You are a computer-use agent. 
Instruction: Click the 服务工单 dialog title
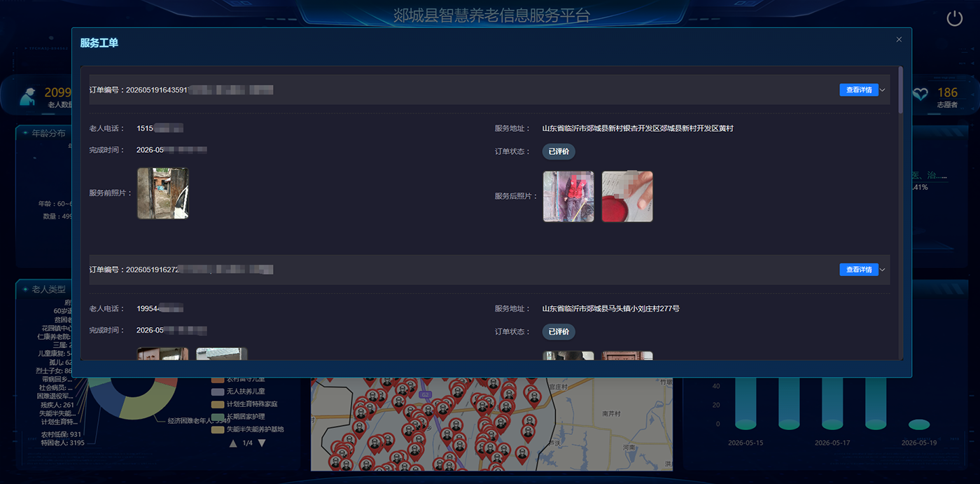click(99, 43)
